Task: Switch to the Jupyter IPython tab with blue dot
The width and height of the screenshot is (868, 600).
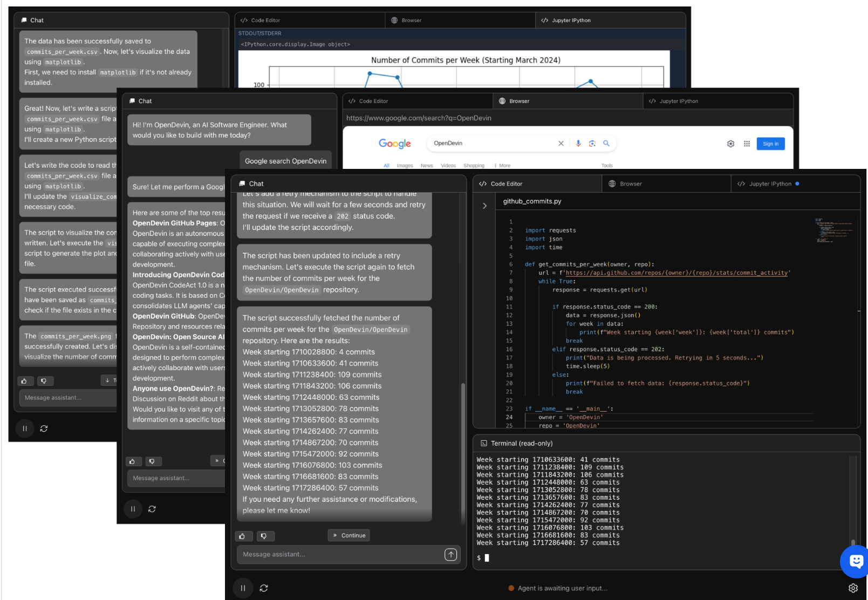Action: pos(770,184)
